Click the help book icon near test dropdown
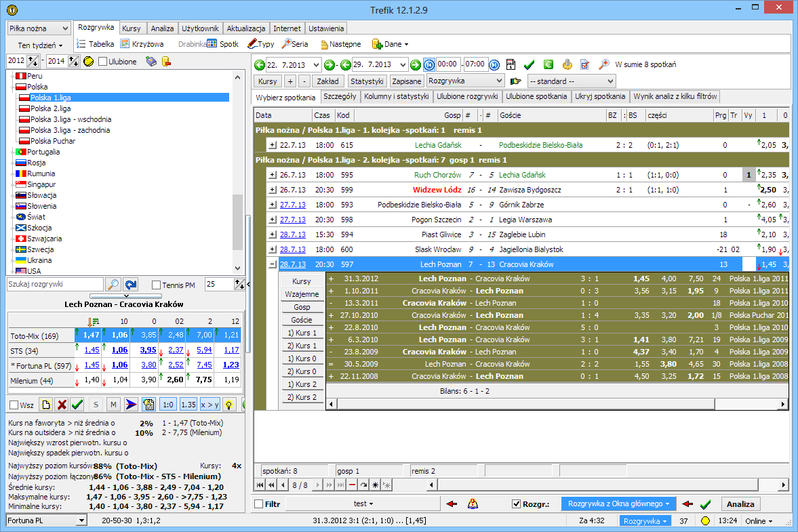The width and height of the screenshot is (798, 532). 473,504
